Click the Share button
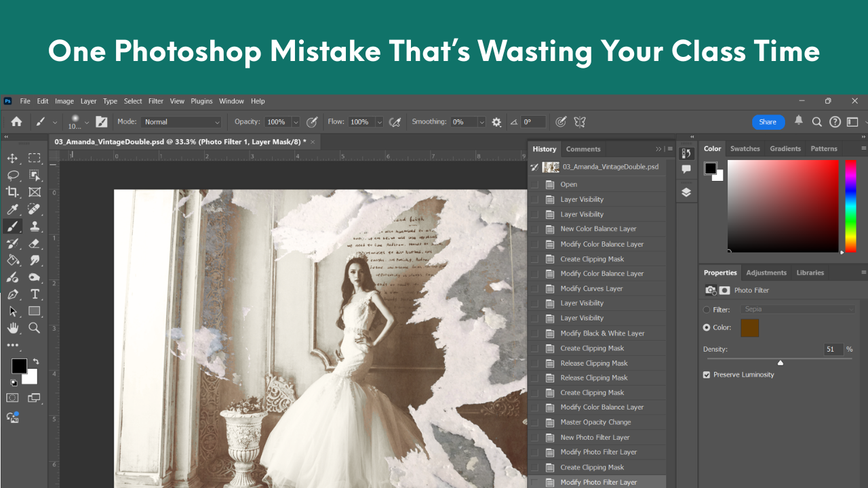The height and width of the screenshot is (488, 868). [x=768, y=122]
